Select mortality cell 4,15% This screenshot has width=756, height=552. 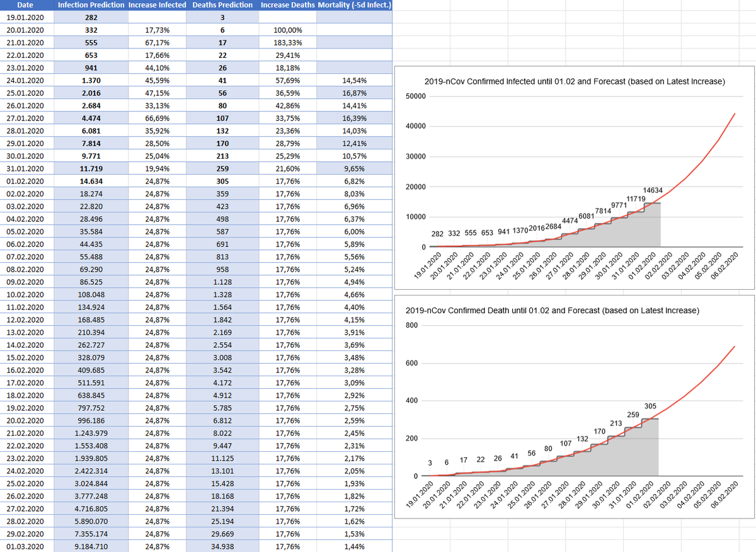click(355, 320)
